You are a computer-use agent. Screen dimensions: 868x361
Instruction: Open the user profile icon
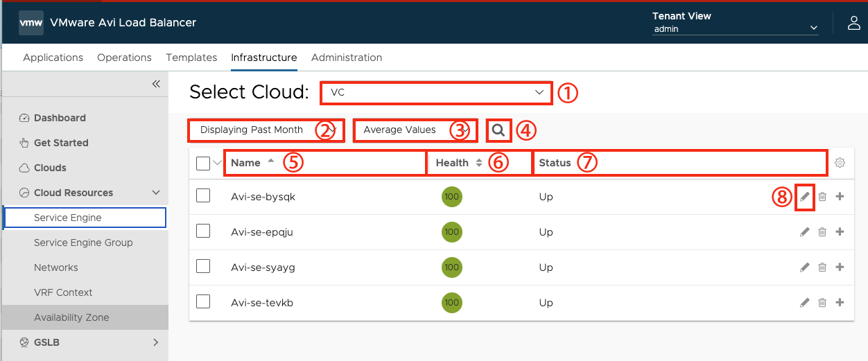tap(854, 23)
